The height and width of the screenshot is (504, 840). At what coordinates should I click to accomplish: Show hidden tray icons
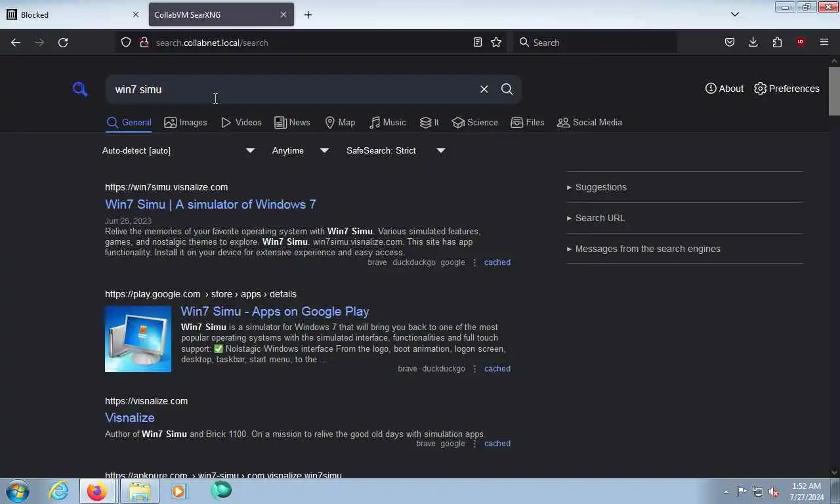[x=726, y=492]
